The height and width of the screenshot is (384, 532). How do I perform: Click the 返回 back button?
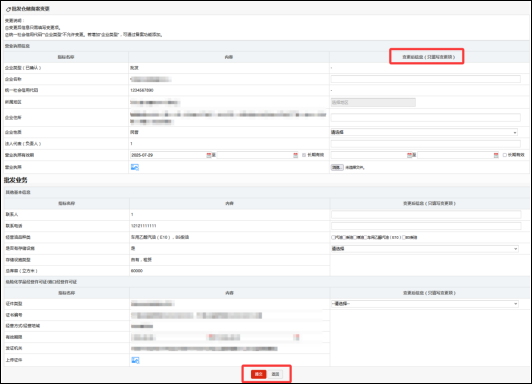click(x=275, y=374)
